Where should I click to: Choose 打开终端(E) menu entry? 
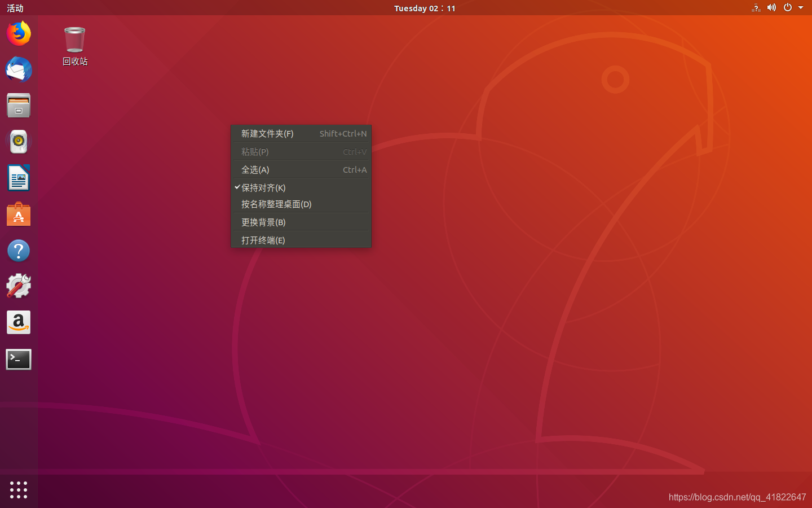(x=301, y=240)
